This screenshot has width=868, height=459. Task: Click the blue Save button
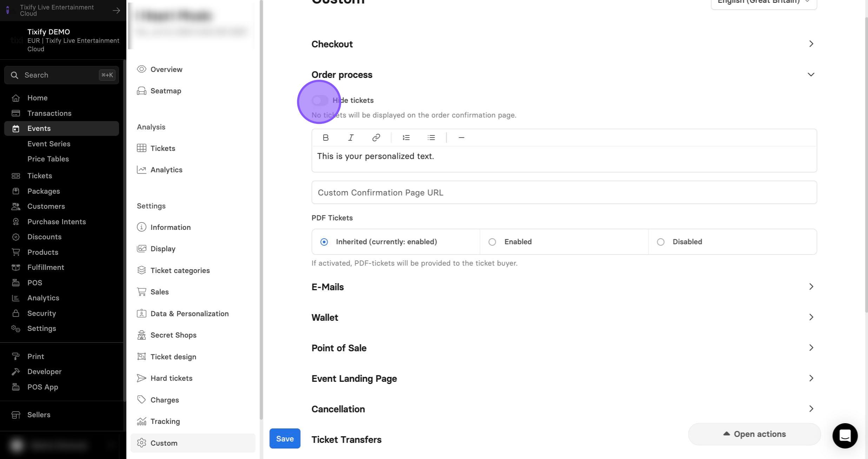pos(285,438)
